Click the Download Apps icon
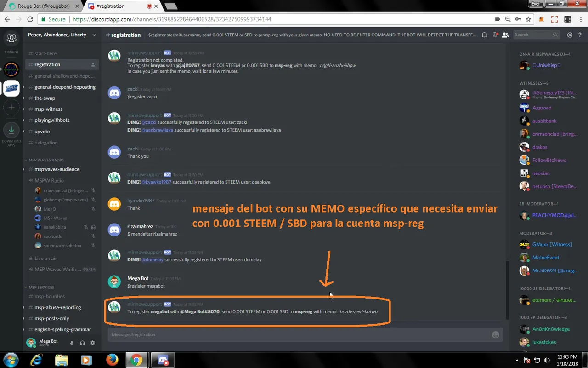Screen dimensions: 588x368 coord(11,130)
